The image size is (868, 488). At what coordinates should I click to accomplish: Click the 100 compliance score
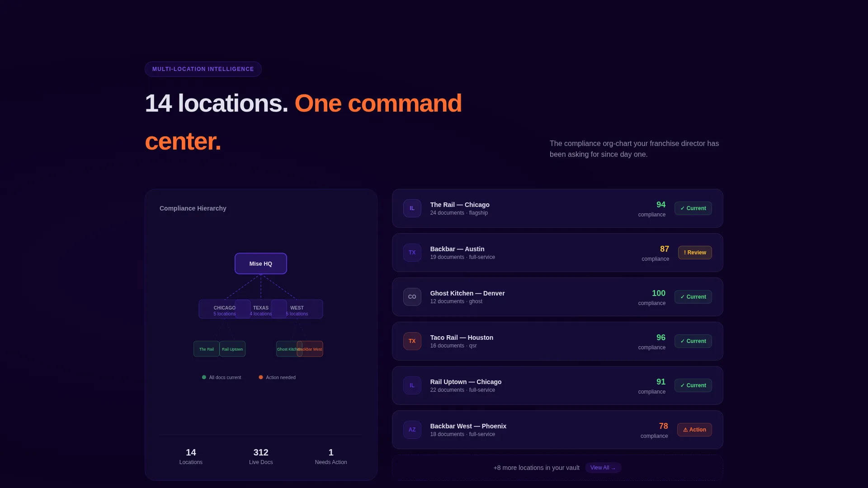coord(659,293)
